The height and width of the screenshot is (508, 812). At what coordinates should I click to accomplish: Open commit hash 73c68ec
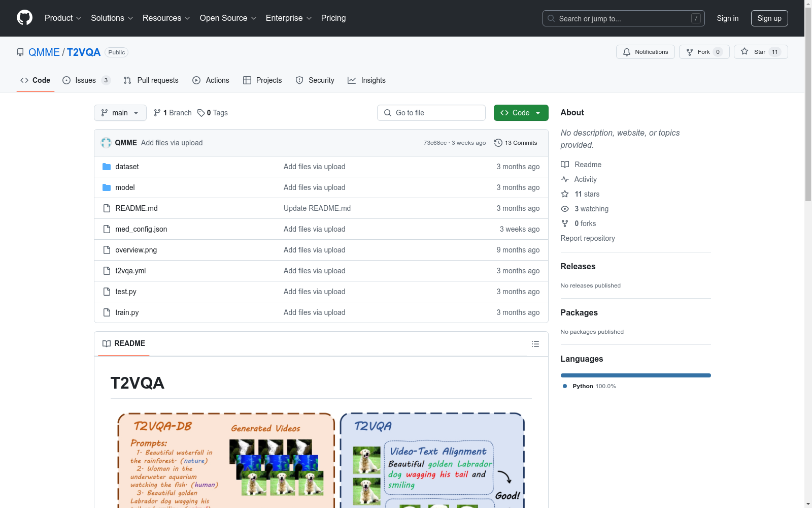435,143
